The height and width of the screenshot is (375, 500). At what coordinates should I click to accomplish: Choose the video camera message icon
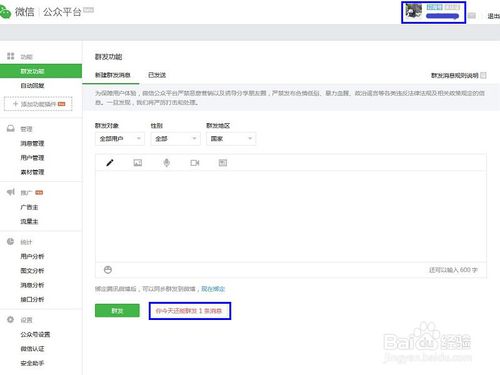tap(195, 163)
